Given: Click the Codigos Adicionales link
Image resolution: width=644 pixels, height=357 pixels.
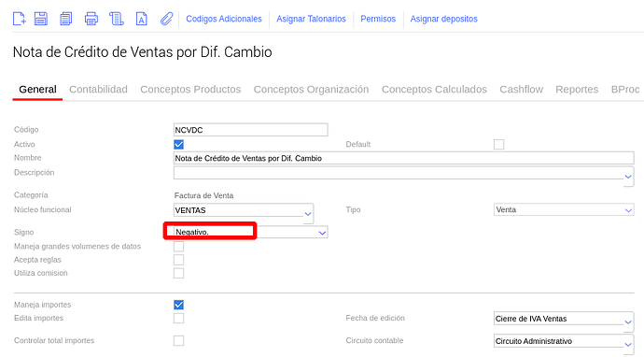Looking at the screenshot, I should click(224, 19).
